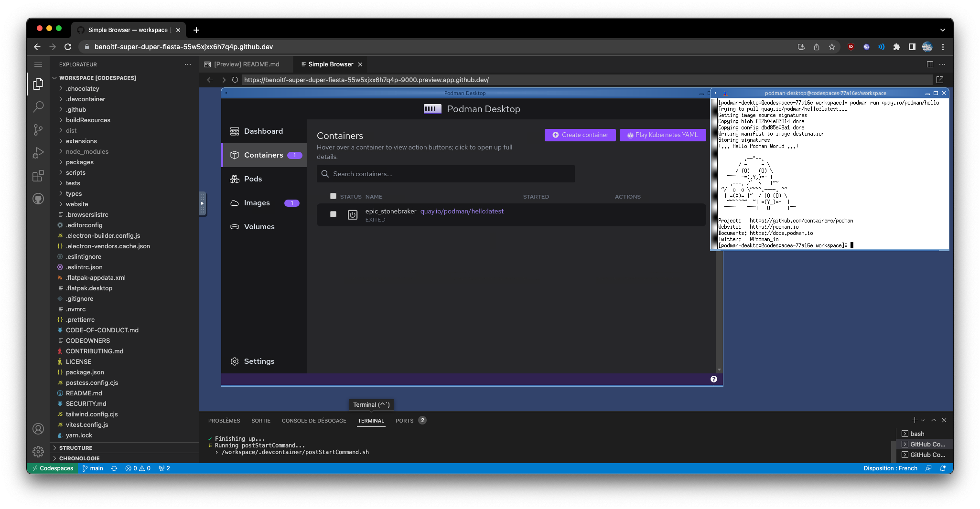The width and height of the screenshot is (980, 509).
Task: Open the Search panel
Action: (38, 106)
